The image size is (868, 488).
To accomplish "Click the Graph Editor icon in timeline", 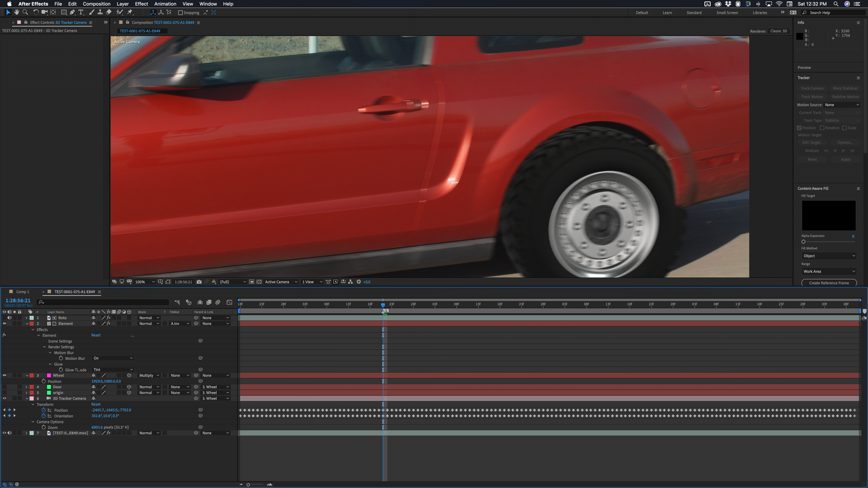I will pos(229,302).
